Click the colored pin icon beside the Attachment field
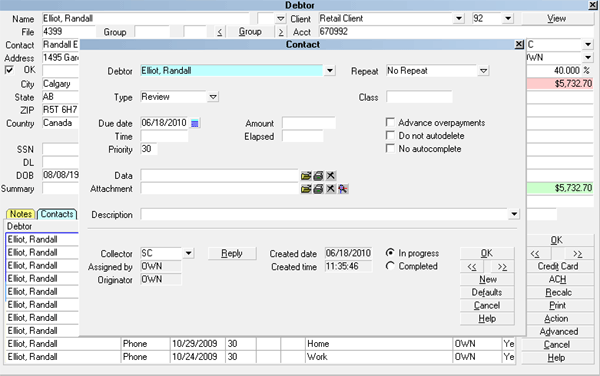This screenshot has height=376, width=600. [x=343, y=189]
